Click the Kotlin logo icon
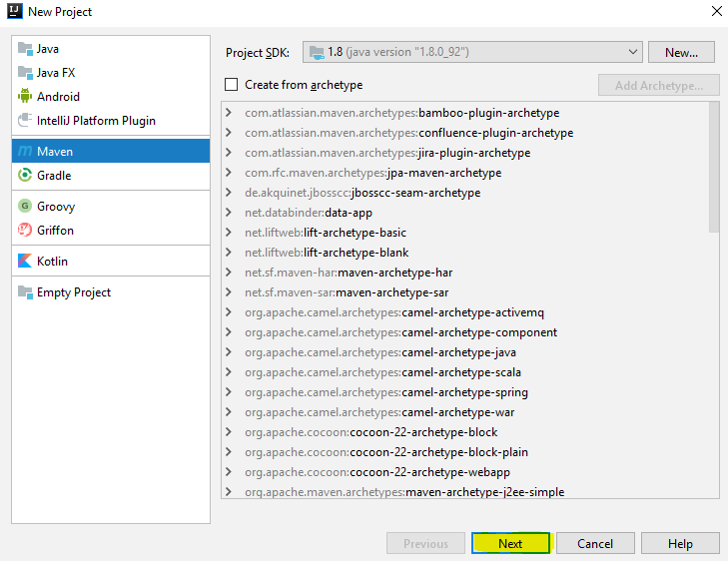Screen dimensions: 728x561 tap(25, 261)
